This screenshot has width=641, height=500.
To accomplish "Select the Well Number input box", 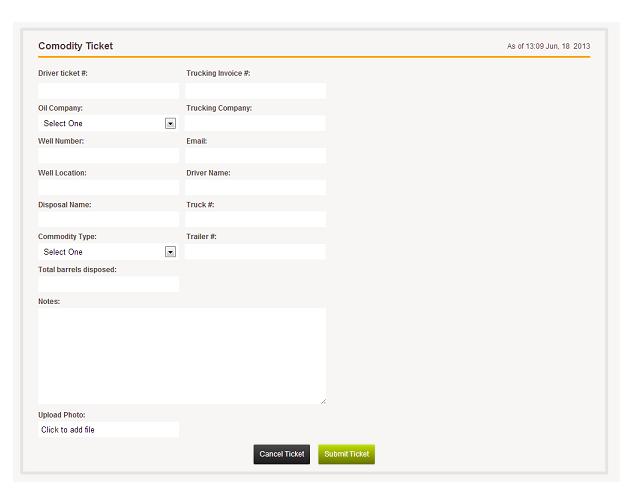I will point(108,156).
